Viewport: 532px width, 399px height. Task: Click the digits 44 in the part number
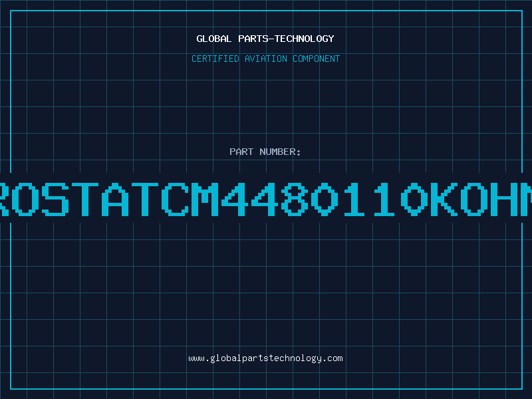(x=250, y=199)
